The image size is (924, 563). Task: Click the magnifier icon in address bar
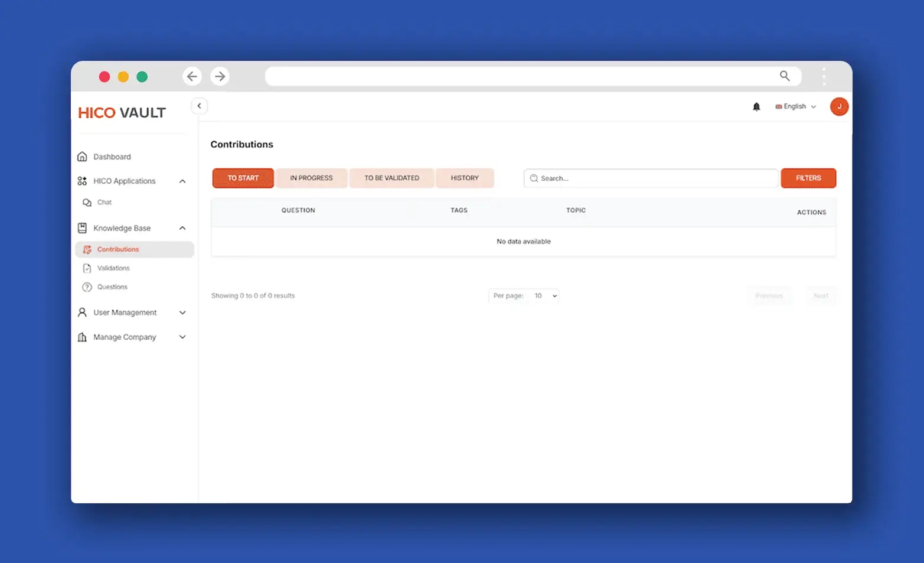[x=785, y=76]
